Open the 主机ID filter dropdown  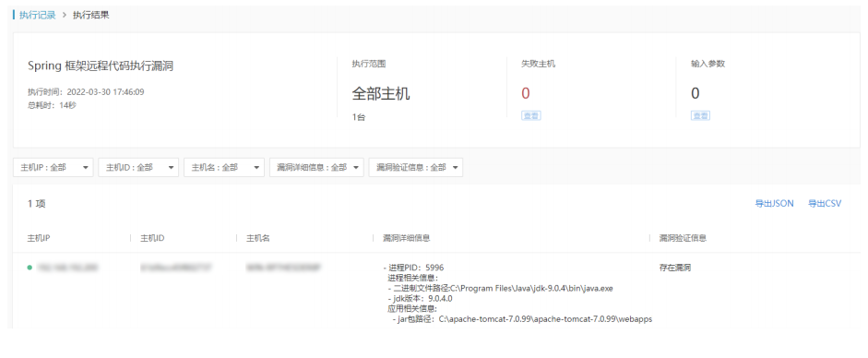pyautogui.click(x=138, y=168)
